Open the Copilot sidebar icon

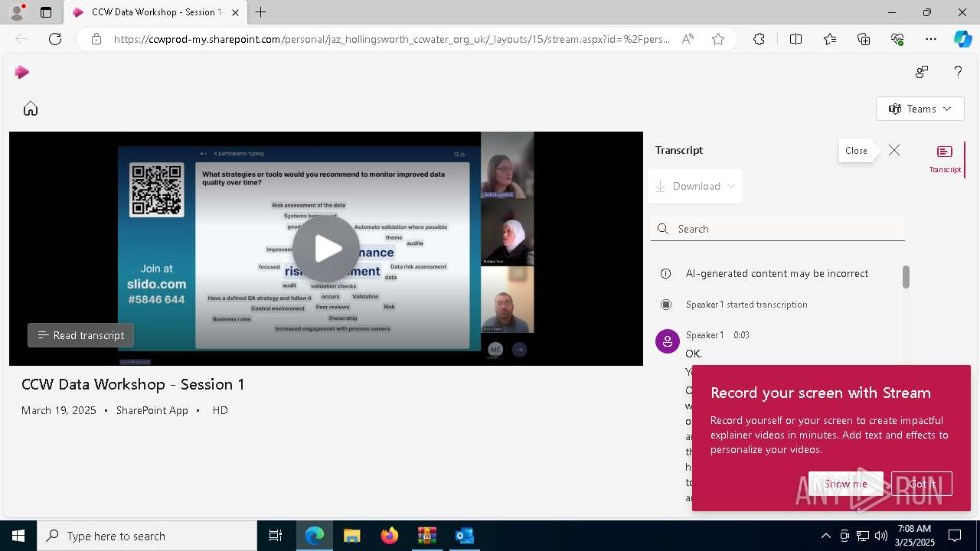(x=962, y=39)
